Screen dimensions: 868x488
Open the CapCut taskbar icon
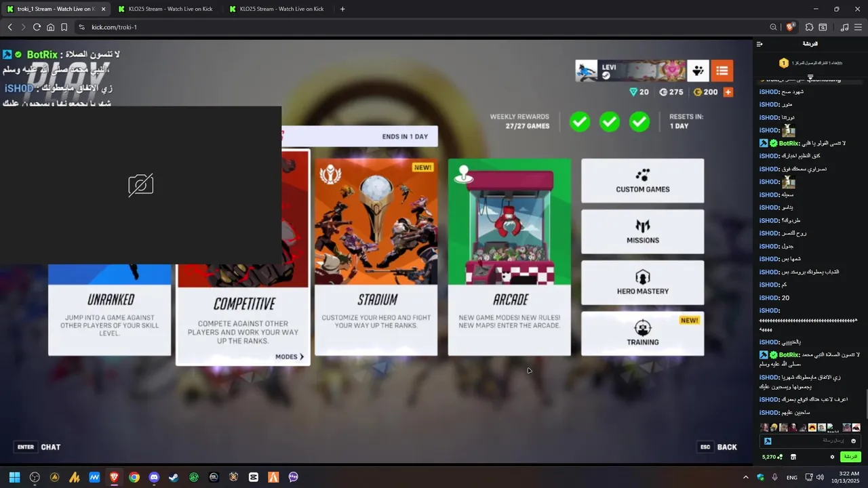click(x=254, y=477)
